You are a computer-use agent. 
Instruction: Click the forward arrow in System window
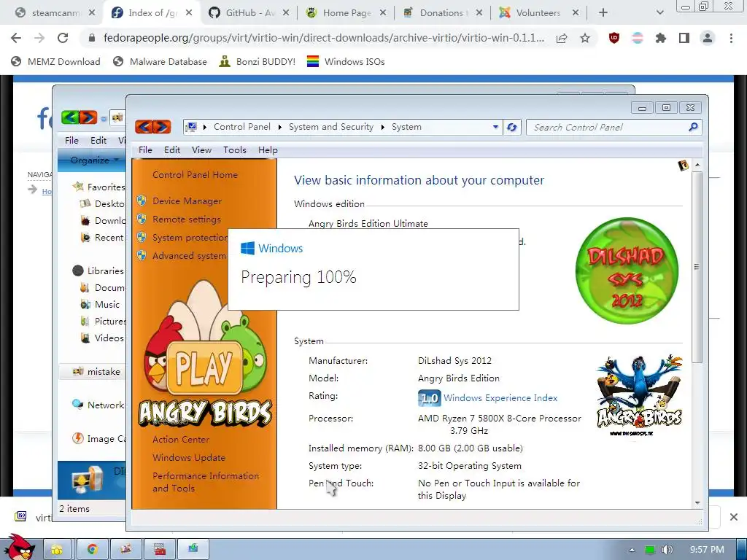[162, 127]
